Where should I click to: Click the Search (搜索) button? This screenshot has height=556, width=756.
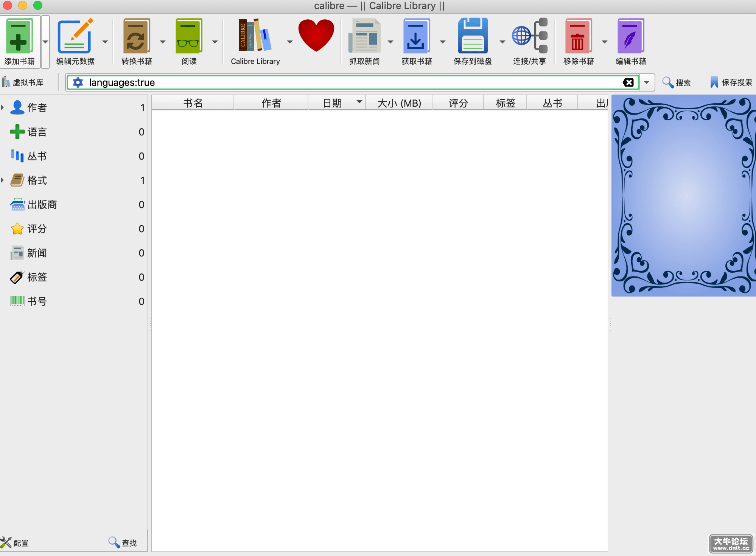677,82
